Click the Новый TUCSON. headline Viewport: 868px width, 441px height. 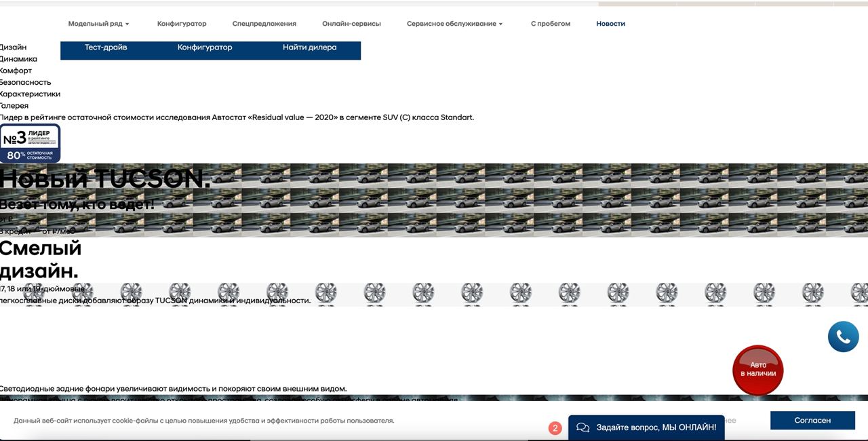[x=105, y=178]
